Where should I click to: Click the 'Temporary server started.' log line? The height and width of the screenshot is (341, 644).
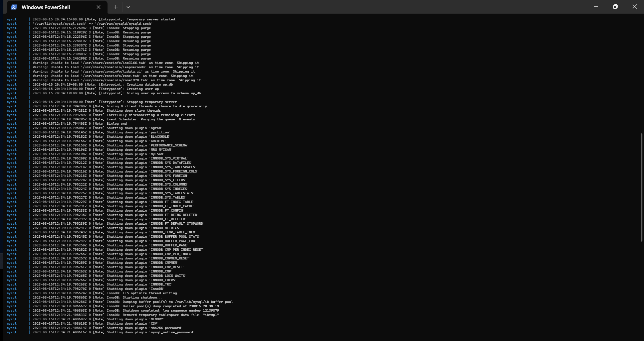click(x=104, y=19)
